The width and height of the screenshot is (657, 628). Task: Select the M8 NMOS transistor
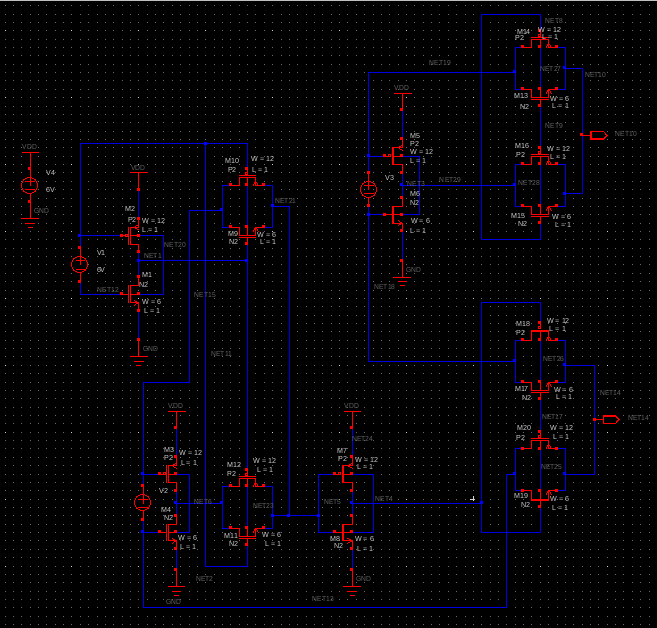click(346, 532)
